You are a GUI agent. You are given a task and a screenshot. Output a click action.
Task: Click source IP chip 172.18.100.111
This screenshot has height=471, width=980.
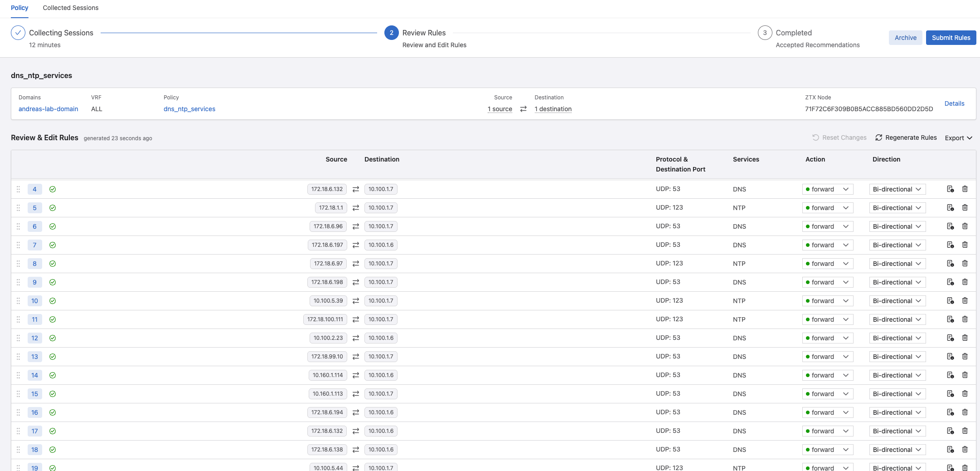click(x=325, y=319)
